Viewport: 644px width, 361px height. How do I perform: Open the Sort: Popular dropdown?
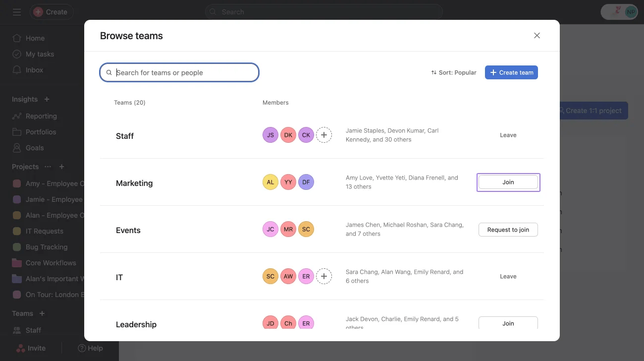pyautogui.click(x=454, y=72)
